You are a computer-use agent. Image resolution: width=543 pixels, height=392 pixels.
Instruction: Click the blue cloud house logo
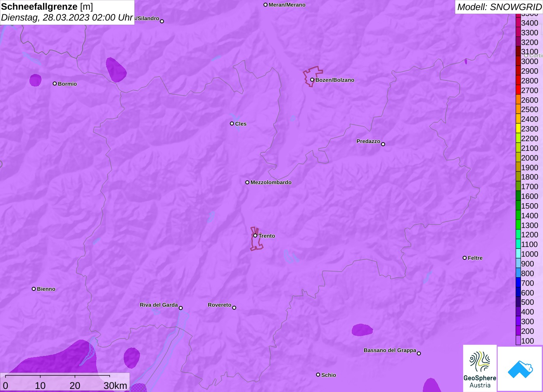point(520,369)
